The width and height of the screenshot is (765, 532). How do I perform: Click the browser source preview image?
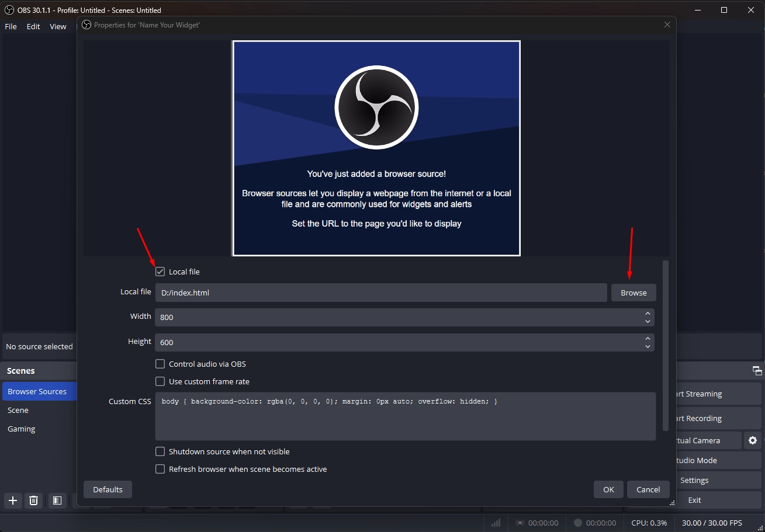click(376, 148)
